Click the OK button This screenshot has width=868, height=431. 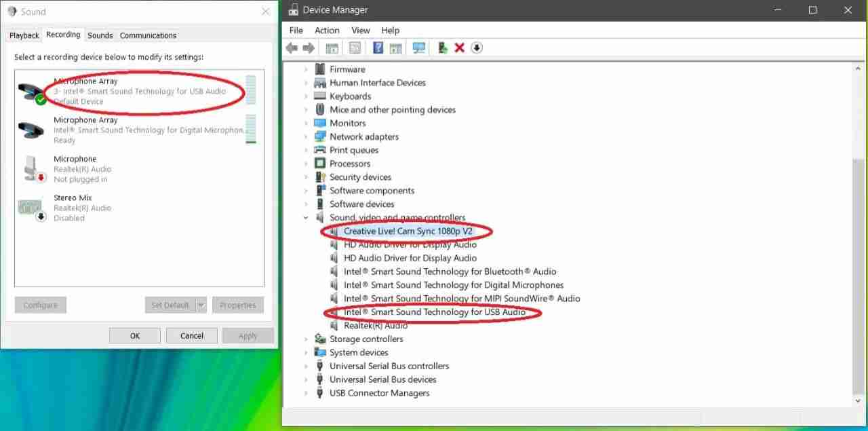click(134, 335)
